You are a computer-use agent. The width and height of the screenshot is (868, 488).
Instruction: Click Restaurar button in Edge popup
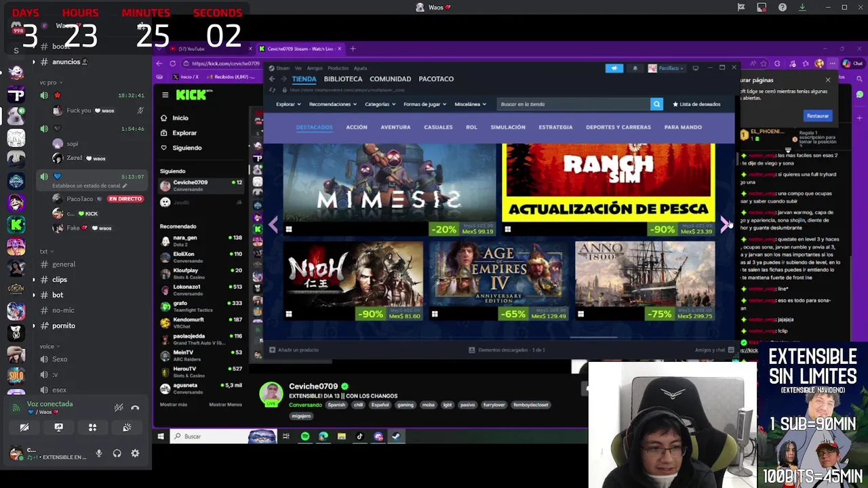click(818, 116)
